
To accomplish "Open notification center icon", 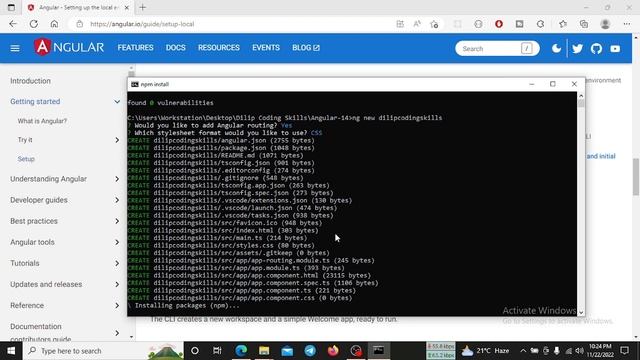I will (624, 351).
